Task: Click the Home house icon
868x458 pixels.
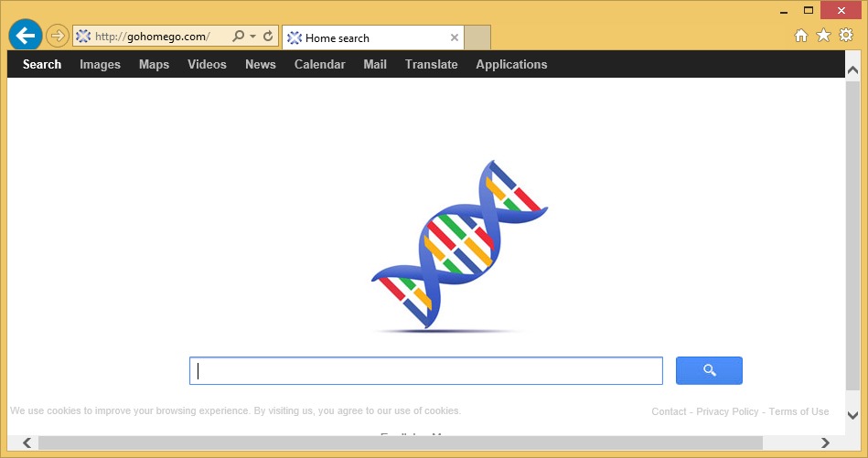Action: (x=801, y=36)
